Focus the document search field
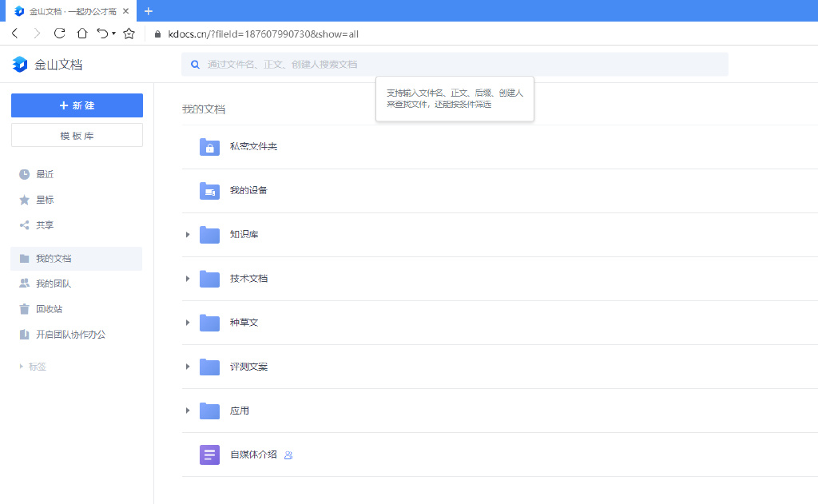 point(455,64)
